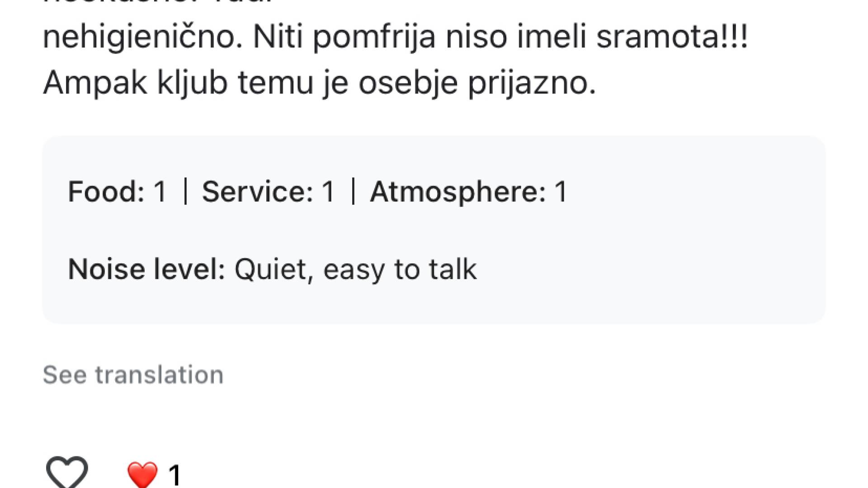Click the bold Noise level label

146,269
